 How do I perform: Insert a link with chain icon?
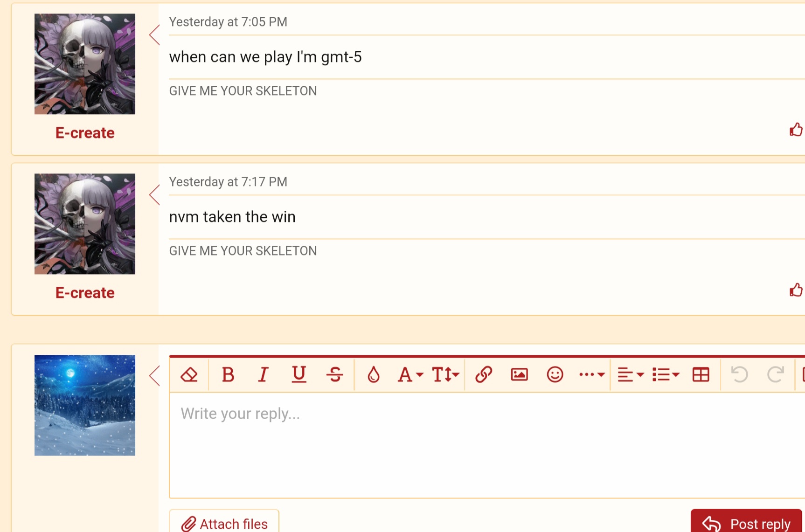(x=484, y=374)
